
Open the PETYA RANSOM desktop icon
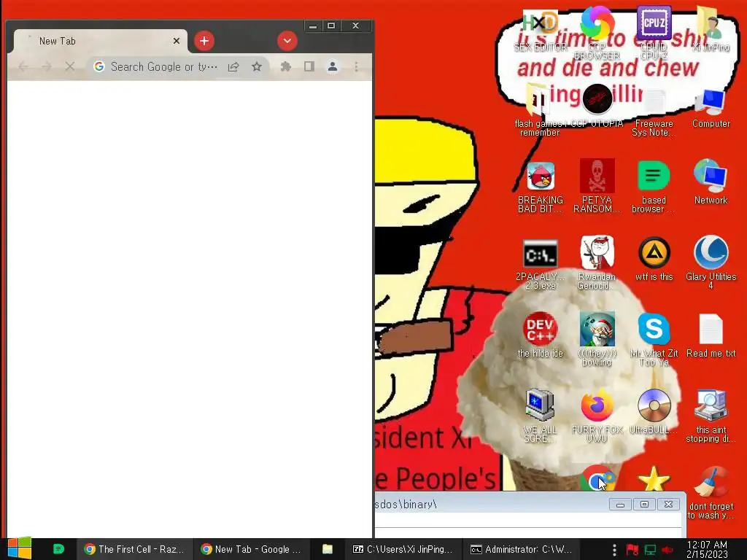[597, 186]
